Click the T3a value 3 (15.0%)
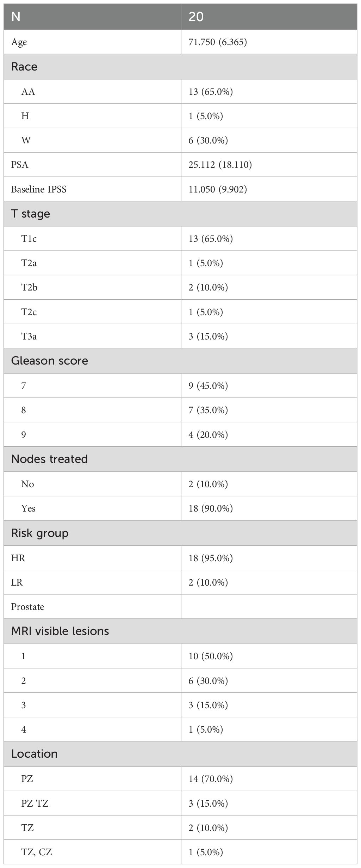Image resolution: width=361 pixels, height=868 pixels. click(208, 336)
